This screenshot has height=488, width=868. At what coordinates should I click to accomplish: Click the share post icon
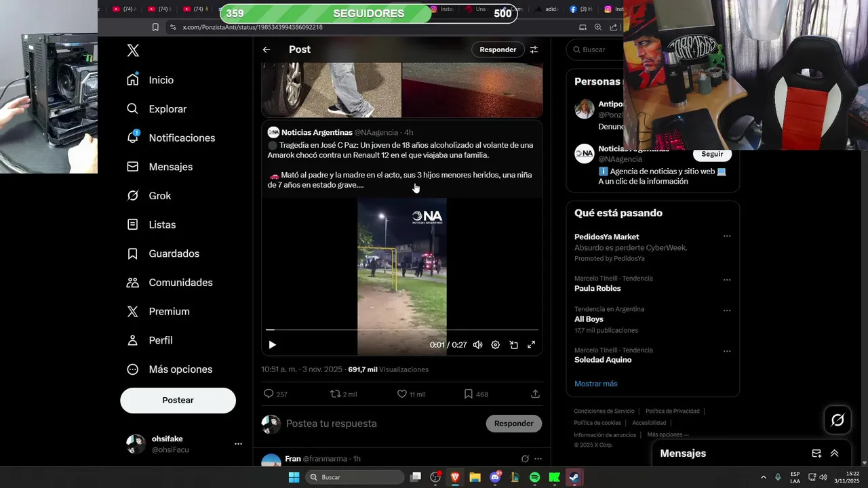535,394
